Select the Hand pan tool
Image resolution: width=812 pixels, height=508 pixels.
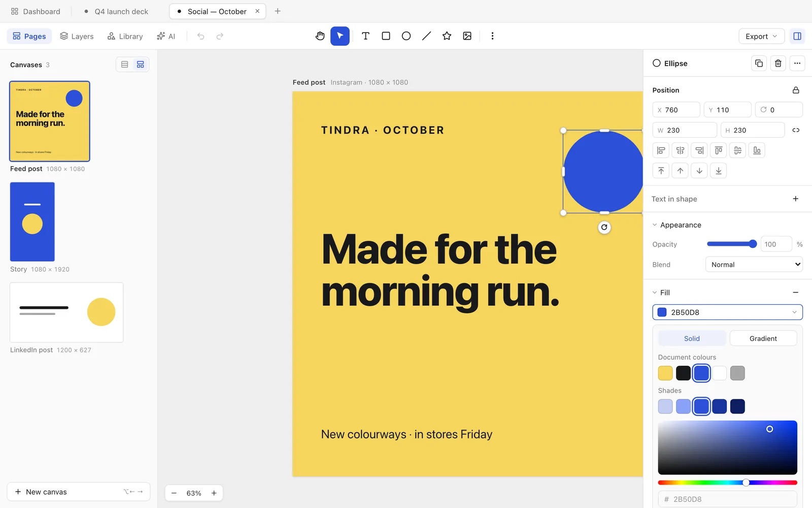[320, 36]
